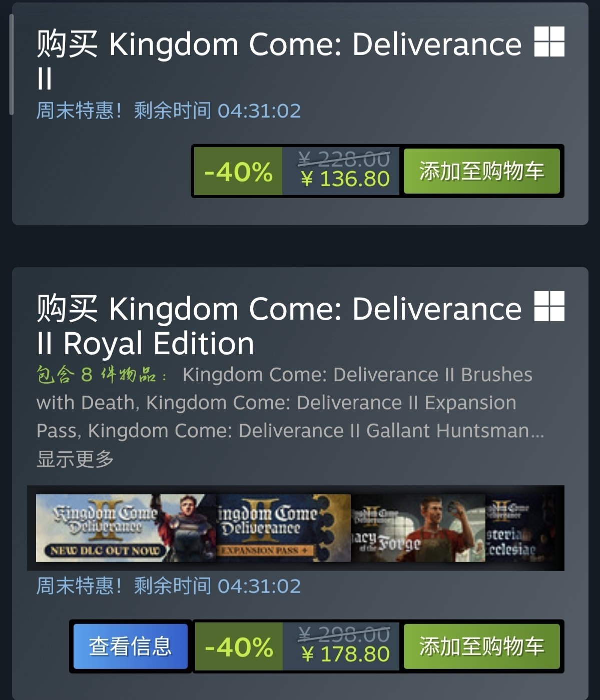
Task: Click the 购买 Kingdom Come: Deliverance II heading
Action: point(279,60)
